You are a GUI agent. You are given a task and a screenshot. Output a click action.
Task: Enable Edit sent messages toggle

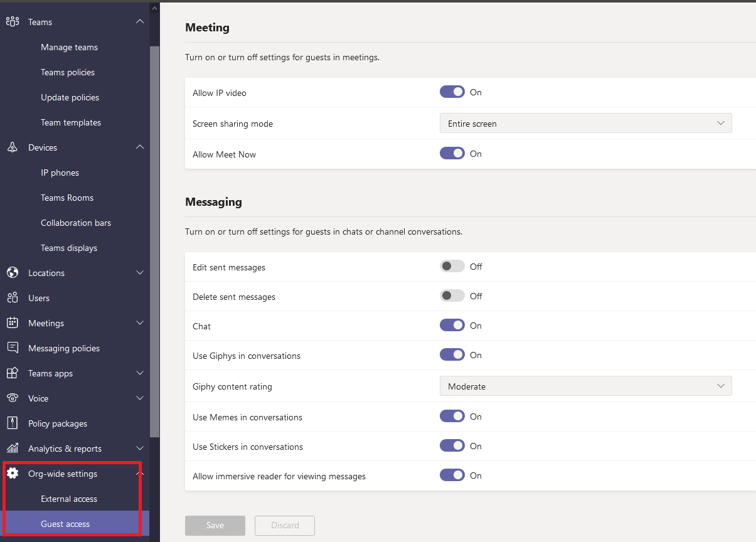452,267
